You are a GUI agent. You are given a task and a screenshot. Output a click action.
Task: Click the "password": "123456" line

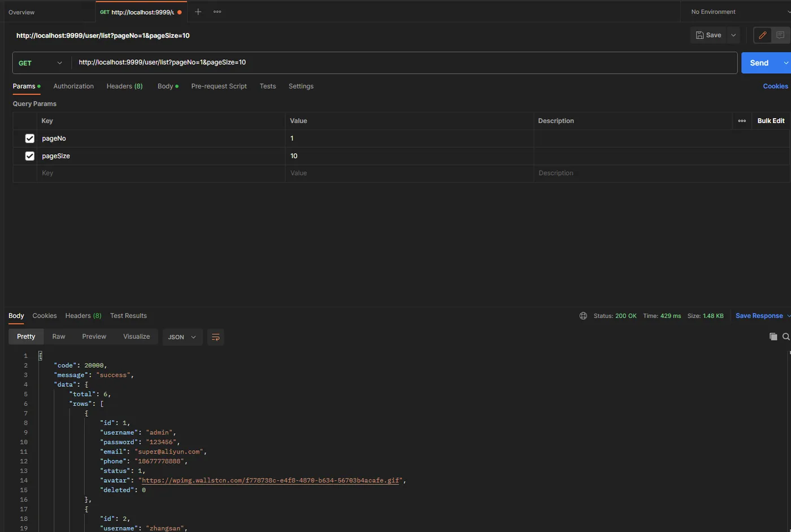[x=140, y=442]
